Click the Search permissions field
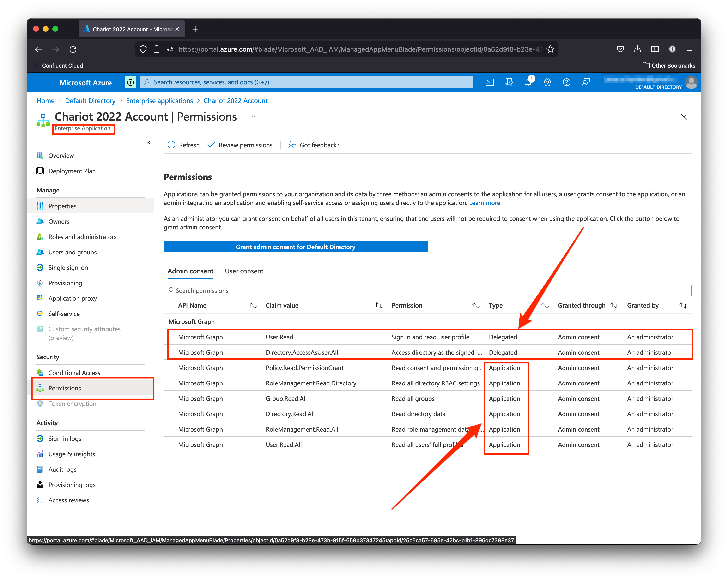 point(304,290)
